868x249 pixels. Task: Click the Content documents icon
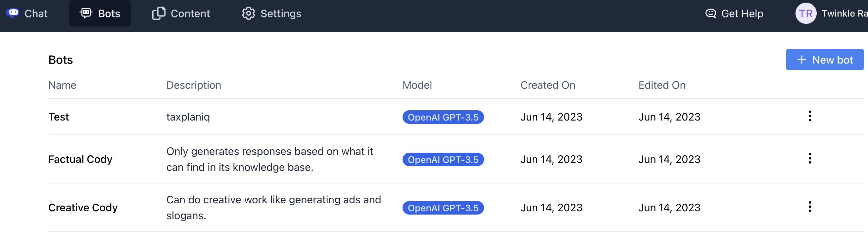[159, 13]
